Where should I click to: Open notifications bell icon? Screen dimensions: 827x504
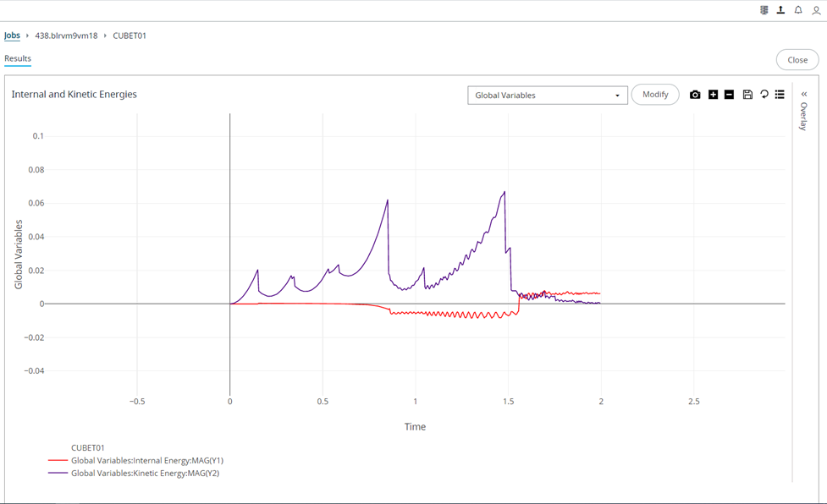798,10
